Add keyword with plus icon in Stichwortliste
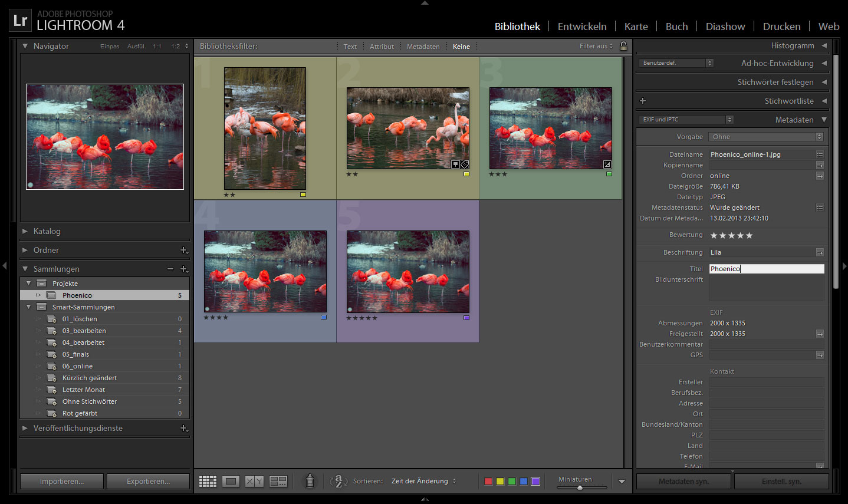The width and height of the screenshot is (848, 504). click(x=643, y=101)
